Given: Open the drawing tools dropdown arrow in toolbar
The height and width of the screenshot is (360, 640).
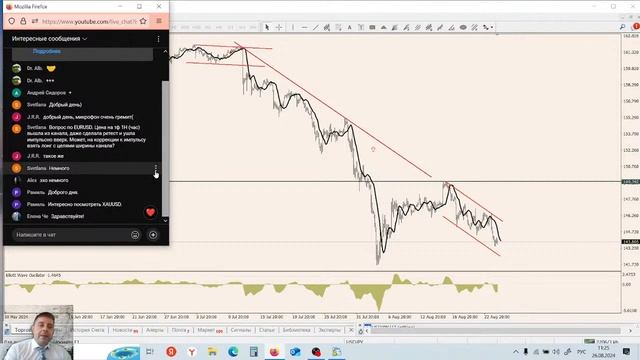Looking at the screenshot, I should [x=492, y=27].
